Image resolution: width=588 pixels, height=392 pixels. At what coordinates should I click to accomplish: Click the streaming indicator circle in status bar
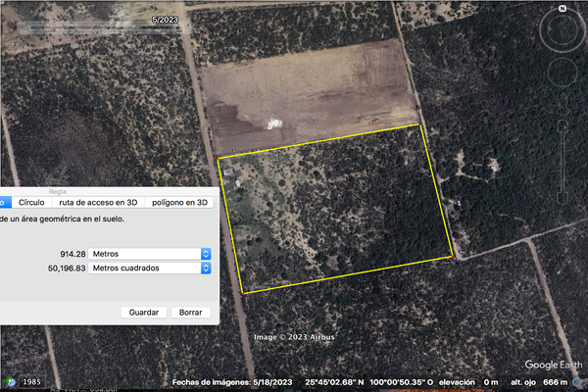coord(578,382)
